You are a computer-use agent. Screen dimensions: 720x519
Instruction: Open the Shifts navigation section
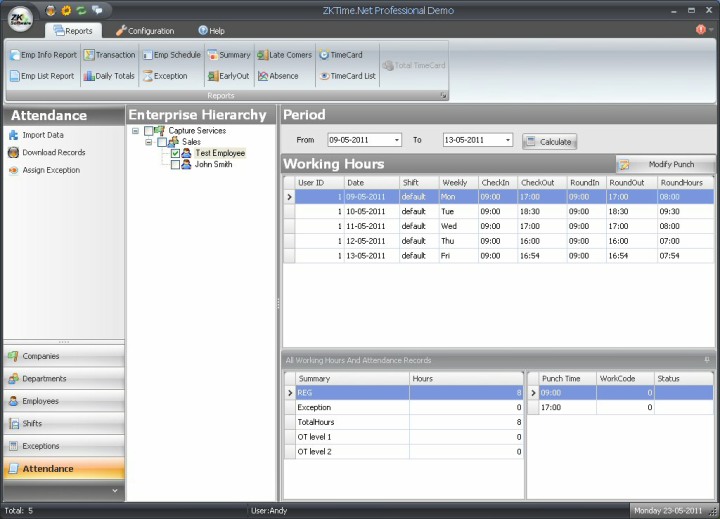pos(64,423)
